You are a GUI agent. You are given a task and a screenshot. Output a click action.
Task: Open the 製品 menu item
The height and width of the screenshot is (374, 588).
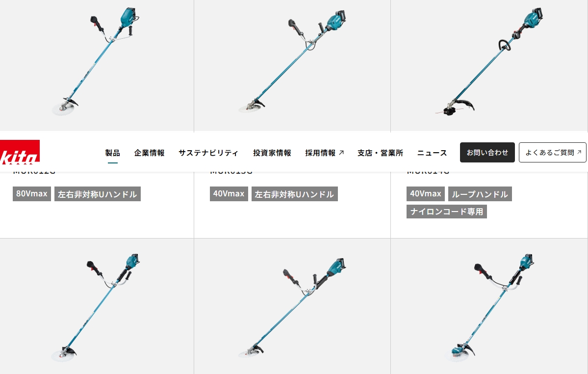click(112, 153)
